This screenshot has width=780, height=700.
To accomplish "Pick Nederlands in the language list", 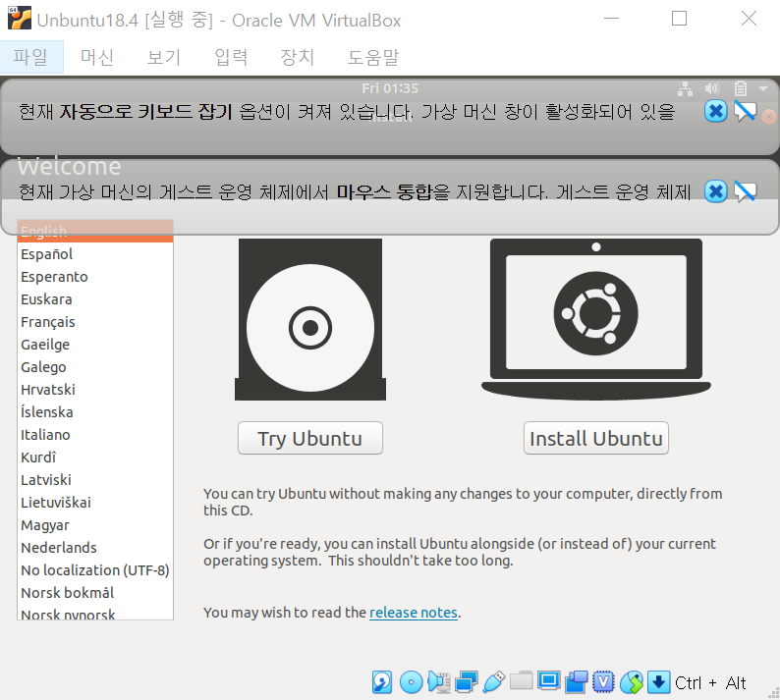I will click(x=95, y=548).
